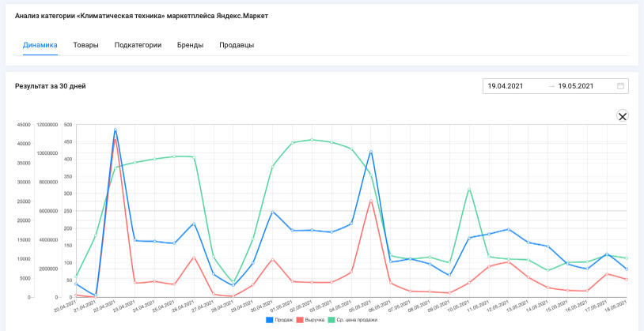Edit the end date 19.05.2021 field

(x=585, y=86)
